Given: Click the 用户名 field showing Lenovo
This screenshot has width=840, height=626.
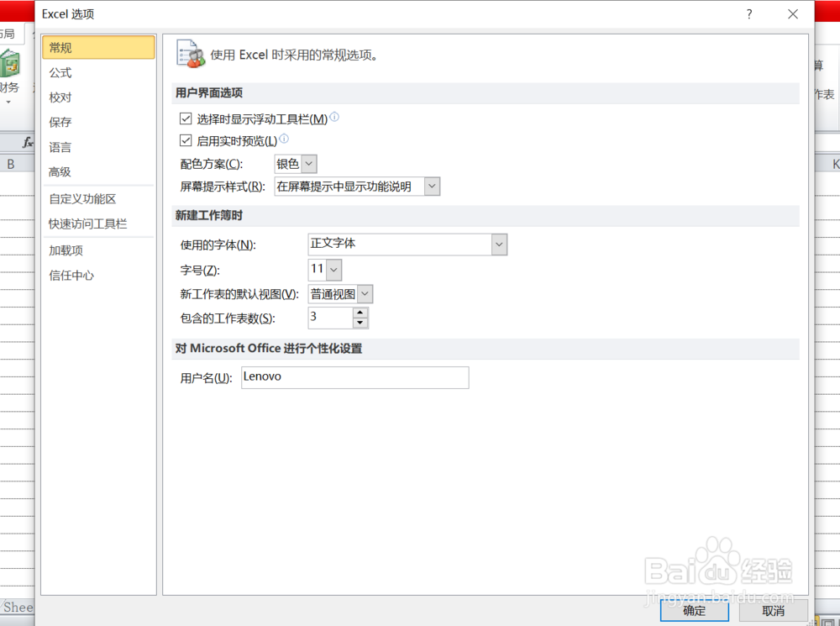Looking at the screenshot, I should point(354,377).
